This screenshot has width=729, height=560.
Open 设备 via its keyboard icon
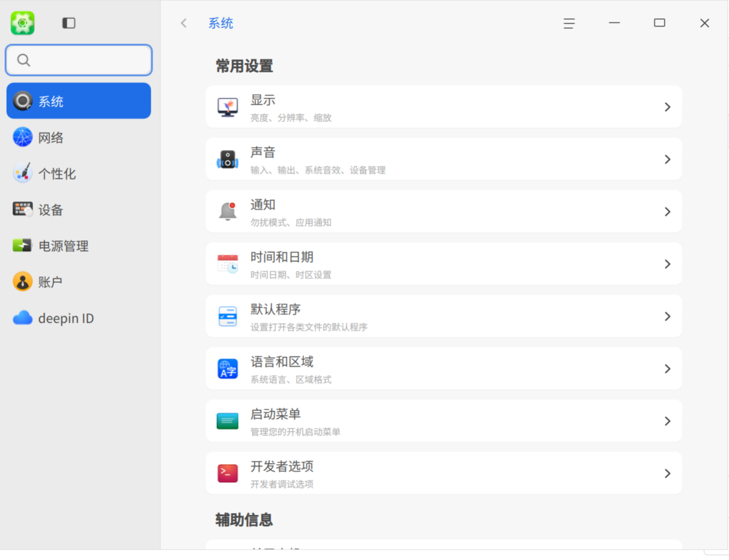(x=23, y=210)
